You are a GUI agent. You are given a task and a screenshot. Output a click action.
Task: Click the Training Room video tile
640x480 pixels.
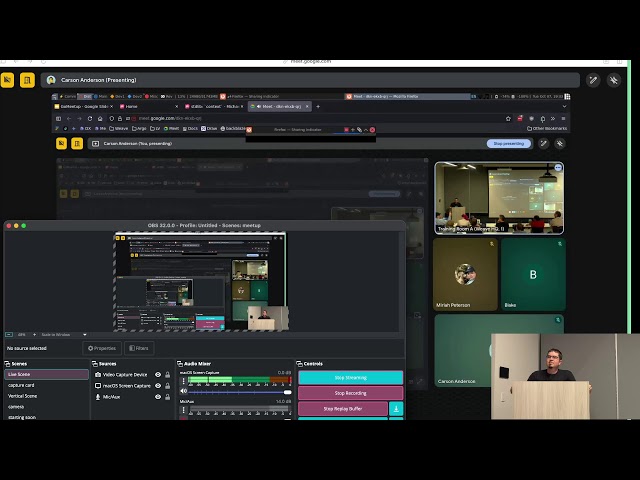click(499, 198)
